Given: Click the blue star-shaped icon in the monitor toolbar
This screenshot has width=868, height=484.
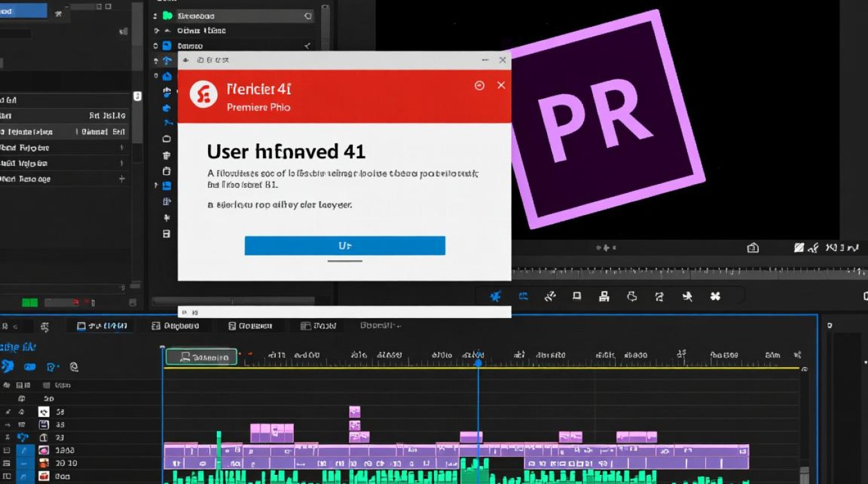Looking at the screenshot, I should [x=495, y=296].
